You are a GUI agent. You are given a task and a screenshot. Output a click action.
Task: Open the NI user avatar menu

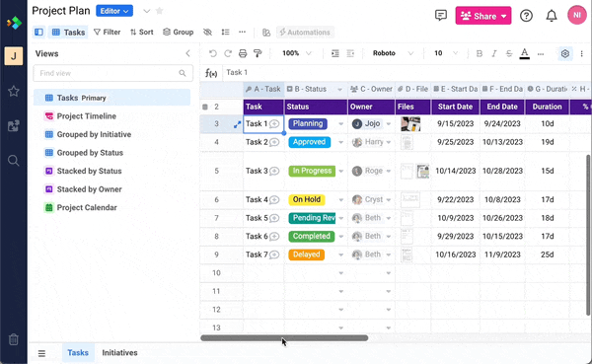(577, 15)
